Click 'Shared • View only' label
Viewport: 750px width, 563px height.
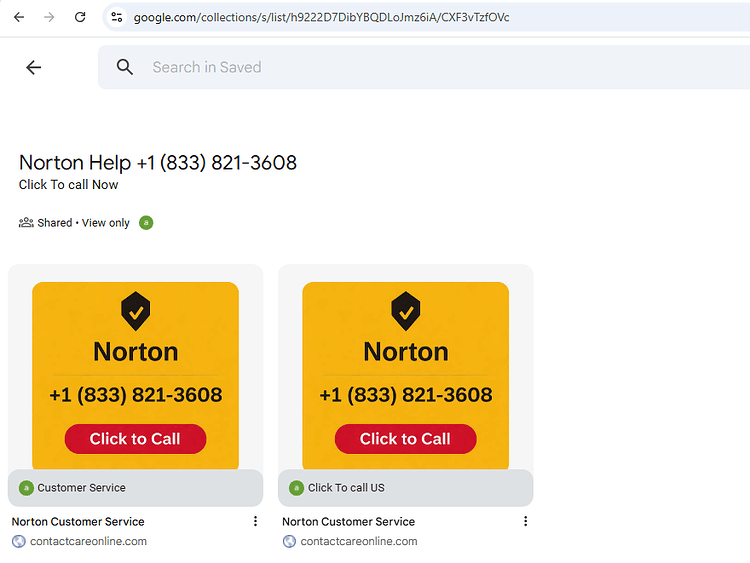point(83,223)
